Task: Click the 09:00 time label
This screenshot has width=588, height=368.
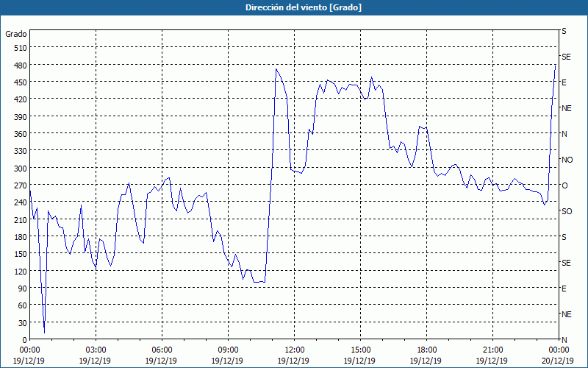Action: (x=228, y=350)
